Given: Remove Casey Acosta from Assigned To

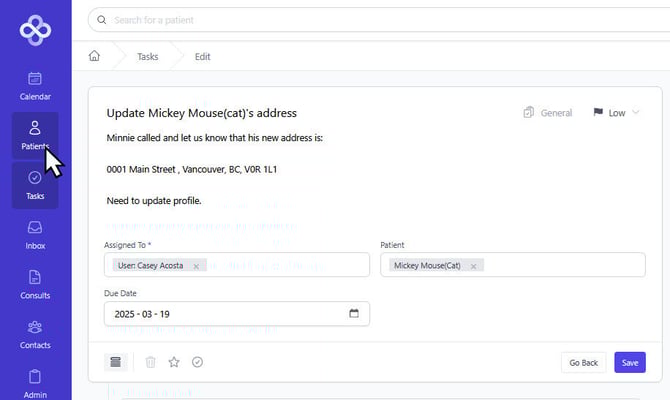Looking at the screenshot, I should [196, 266].
